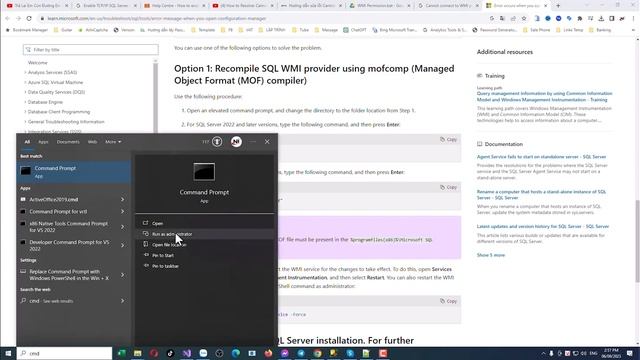The image size is (640, 360).
Task: Click the rewards badge icon in search panel
Action: 217,142
